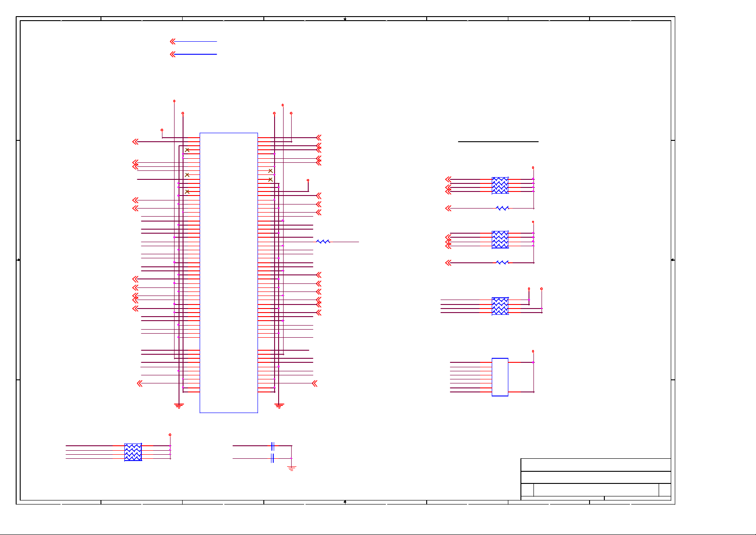Select the upper no-connect X on right pins

click(271, 171)
